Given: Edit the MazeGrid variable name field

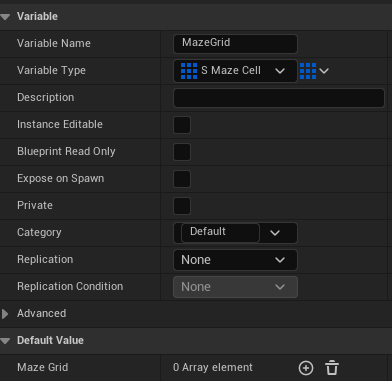Looking at the screenshot, I should click(235, 44).
